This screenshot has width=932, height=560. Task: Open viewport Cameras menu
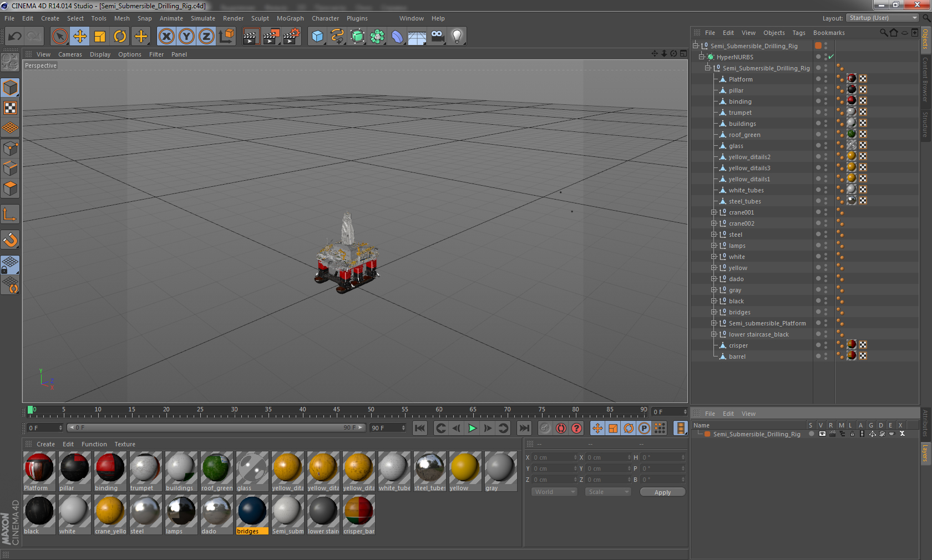tap(70, 54)
